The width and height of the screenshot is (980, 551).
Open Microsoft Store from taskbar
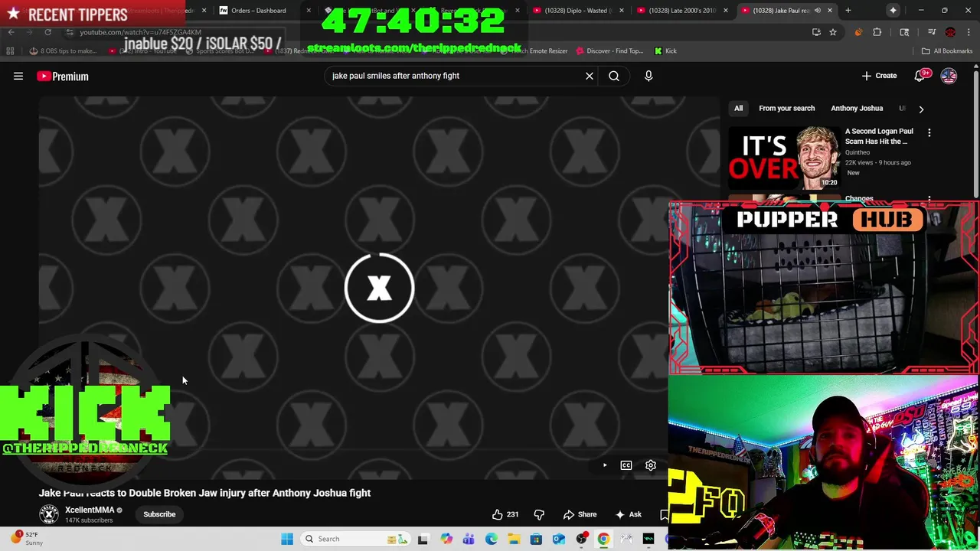[x=536, y=539]
